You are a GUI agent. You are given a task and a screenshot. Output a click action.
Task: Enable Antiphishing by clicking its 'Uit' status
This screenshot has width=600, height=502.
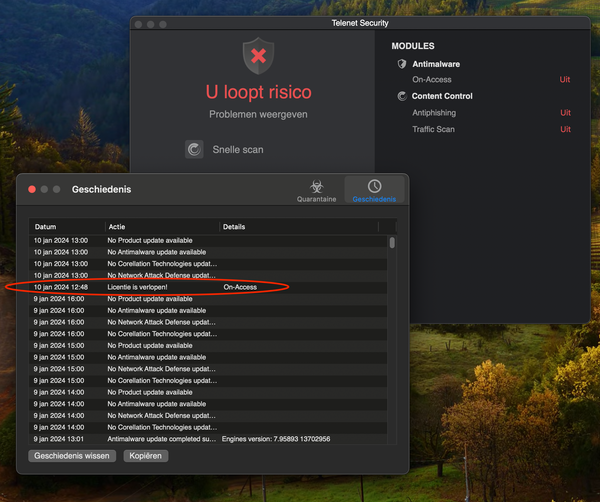click(x=565, y=113)
